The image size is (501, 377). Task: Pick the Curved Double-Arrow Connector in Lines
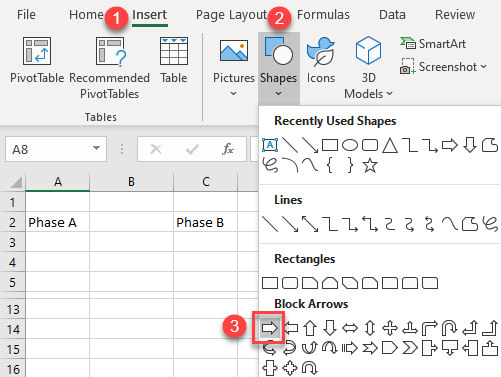pos(430,224)
